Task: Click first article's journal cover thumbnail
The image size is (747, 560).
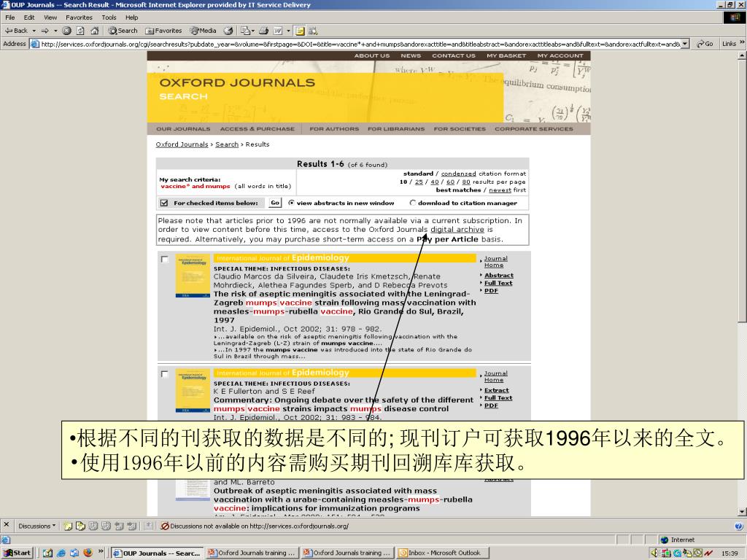Action: click(193, 276)
